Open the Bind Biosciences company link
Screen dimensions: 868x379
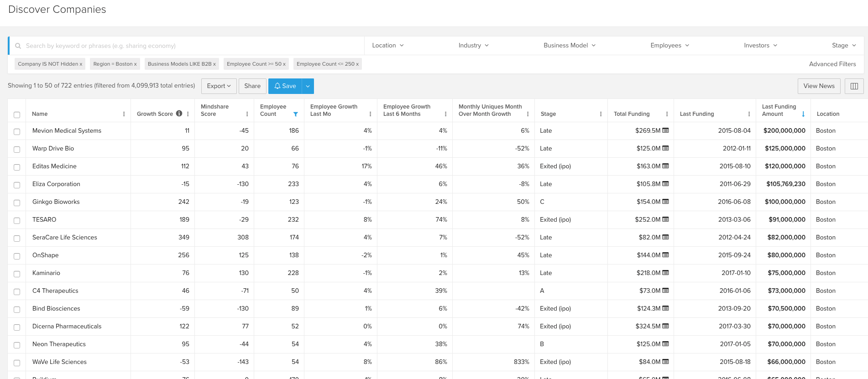[56, 308]
